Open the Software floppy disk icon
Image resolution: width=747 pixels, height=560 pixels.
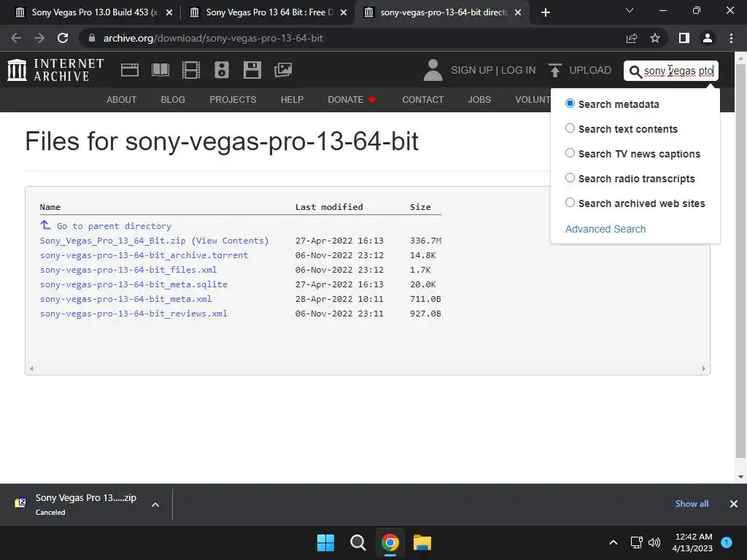coord(252,70)
